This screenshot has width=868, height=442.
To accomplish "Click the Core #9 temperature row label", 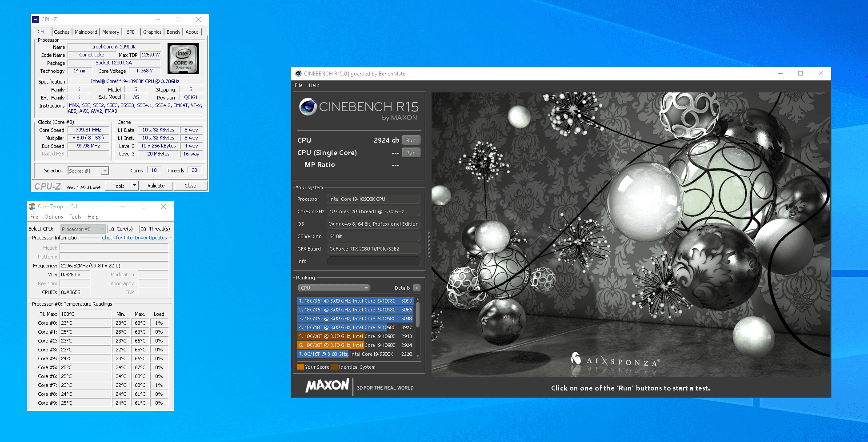I will tap(47, 403).
